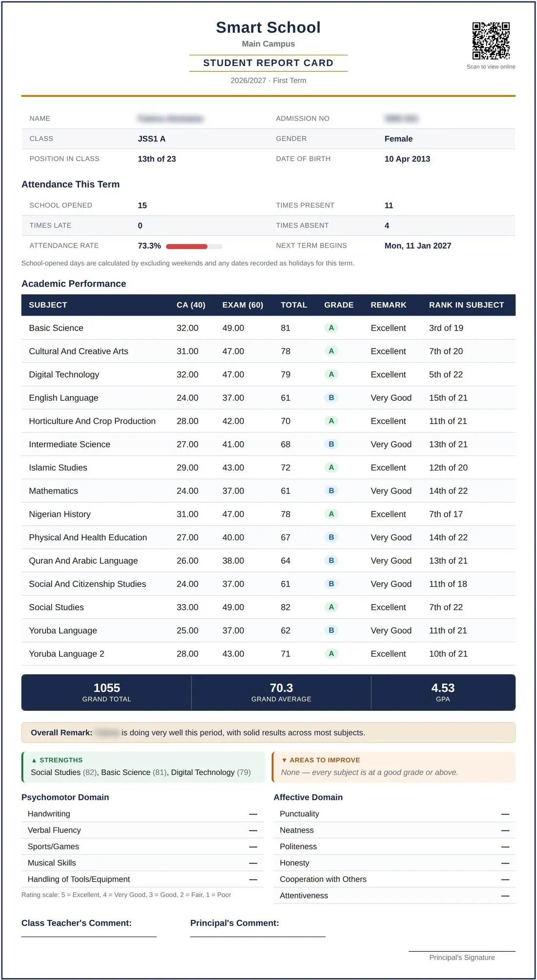Click the Grand Average value '70.3'

(x=281, y=688)
